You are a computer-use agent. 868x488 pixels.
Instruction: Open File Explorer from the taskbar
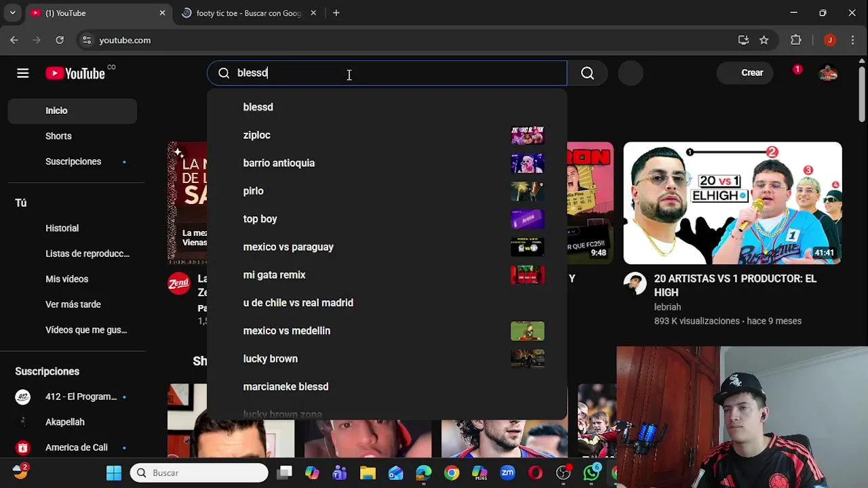click(x=368, y=472)
